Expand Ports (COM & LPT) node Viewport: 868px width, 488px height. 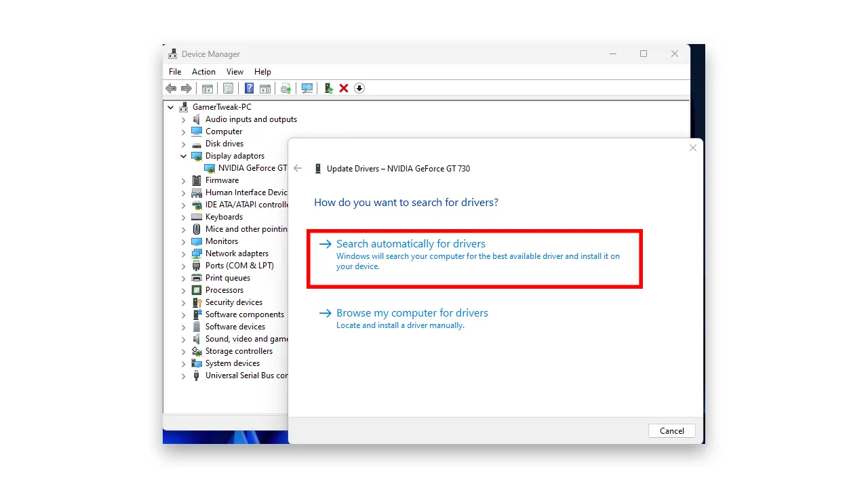click(183, 266)
